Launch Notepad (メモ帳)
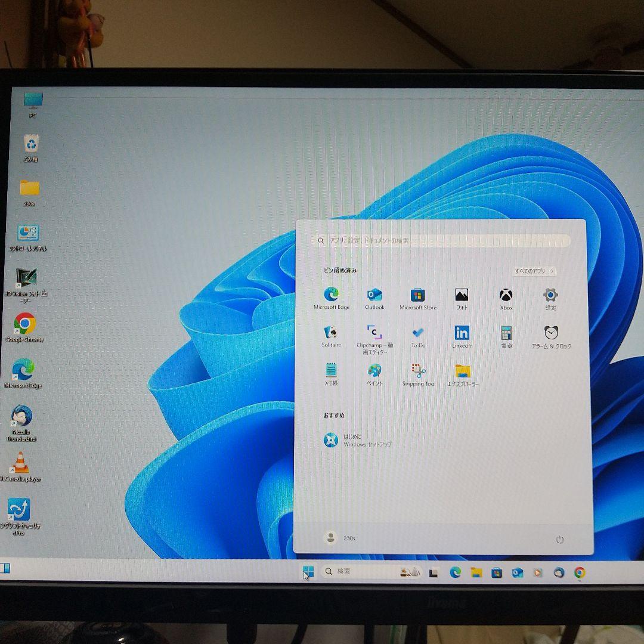The width and height of the screenshot is (644, 644). 331,373
